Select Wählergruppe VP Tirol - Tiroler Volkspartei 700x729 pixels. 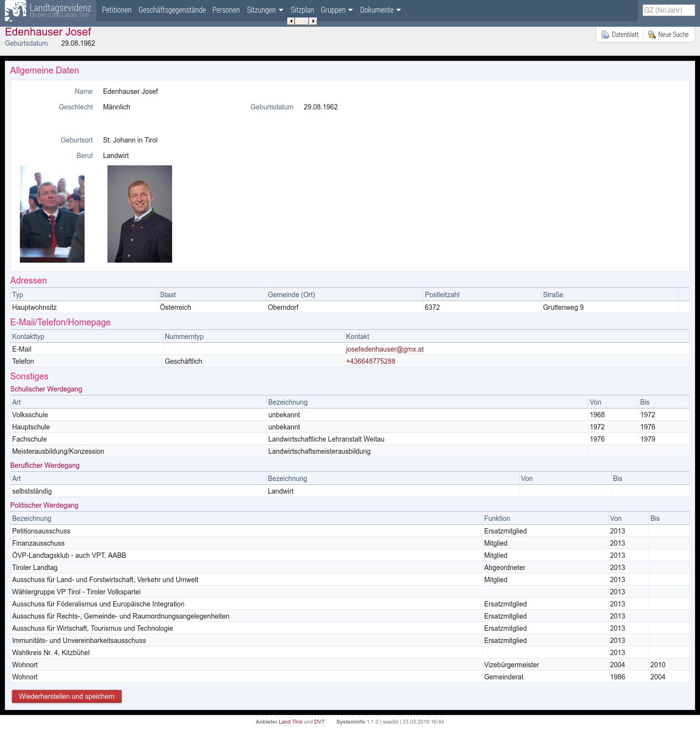[350, 592]
